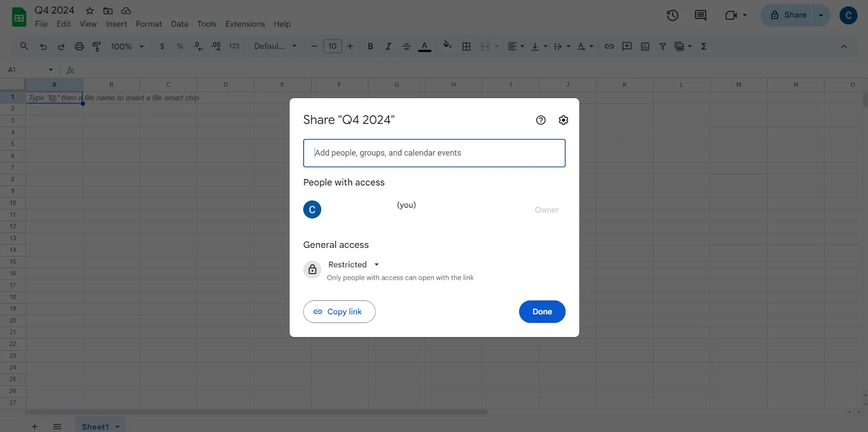Image resolution: width=868 pixels, height=432 pixels.
Task: Click the lock icon beside Restricted
Action: tap(312, 269)
